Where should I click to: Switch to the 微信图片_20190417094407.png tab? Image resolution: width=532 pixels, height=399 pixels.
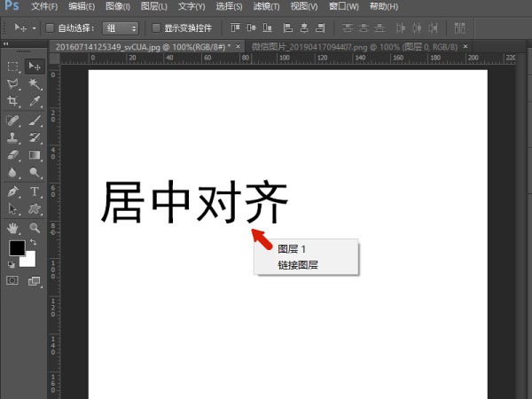coord(355,45)
